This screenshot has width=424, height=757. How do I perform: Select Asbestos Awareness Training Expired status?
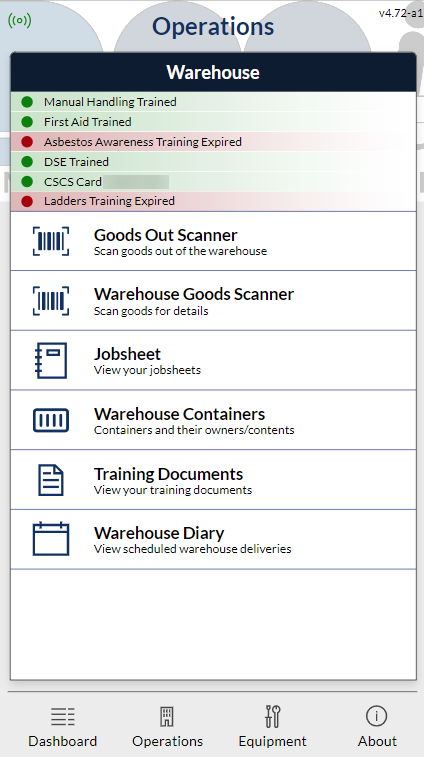pos(213,142)
